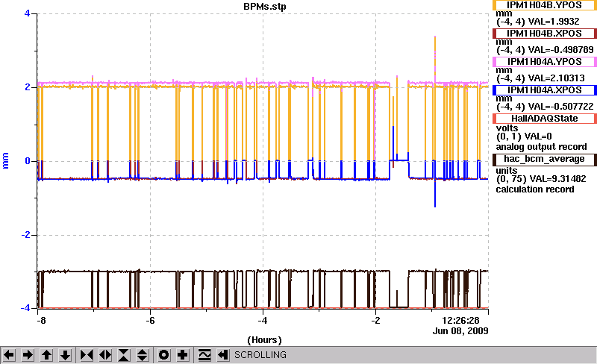Click the SCROLLING status label

coord(260,355)
